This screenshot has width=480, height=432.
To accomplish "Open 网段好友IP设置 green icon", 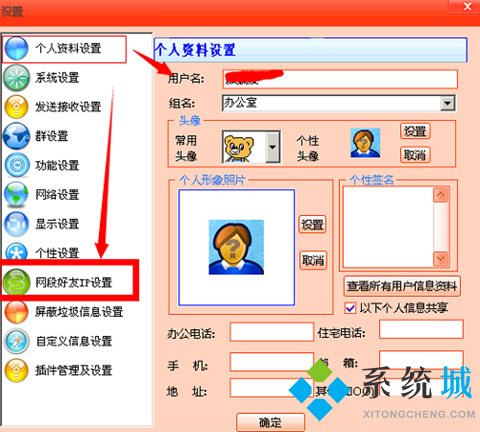I will coord(16,282).
